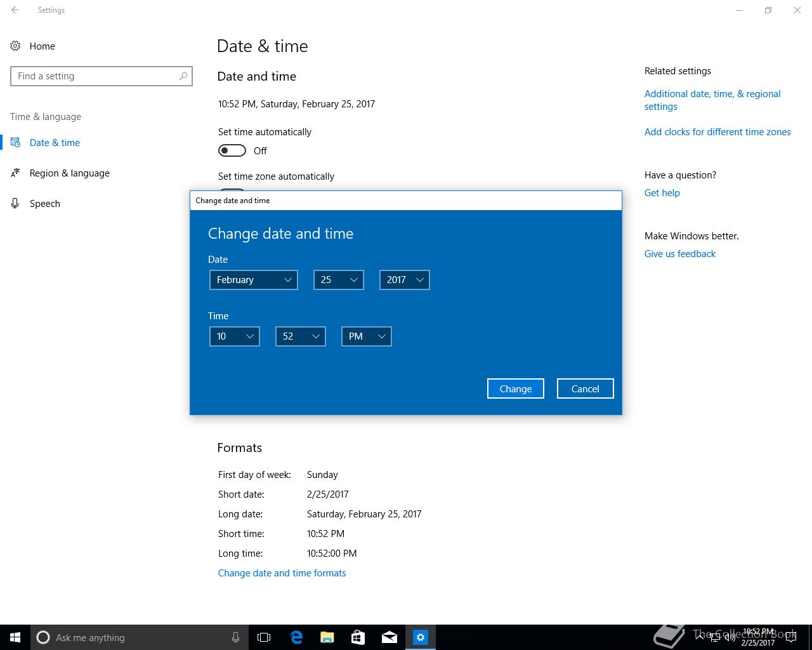Image resolution: width=812 pixels, height=650 pixels.
Task: Click the search magnifier icon
Action: pos(183,76)
